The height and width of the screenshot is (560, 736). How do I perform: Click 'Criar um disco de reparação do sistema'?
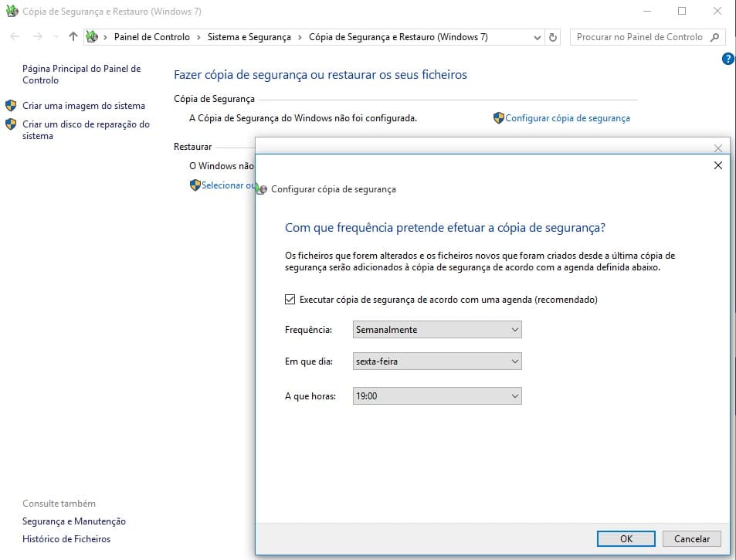(x=86, y=130)
